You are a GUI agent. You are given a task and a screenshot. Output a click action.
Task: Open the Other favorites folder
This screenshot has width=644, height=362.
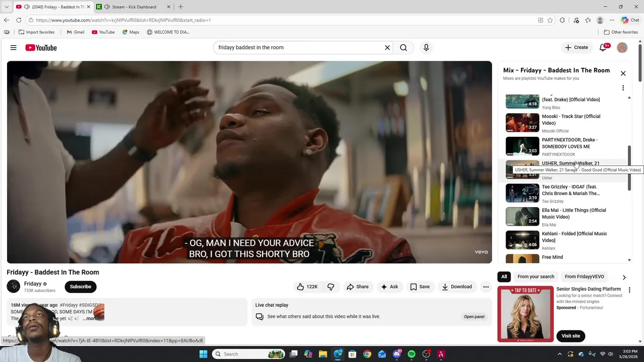pos(621,32)
